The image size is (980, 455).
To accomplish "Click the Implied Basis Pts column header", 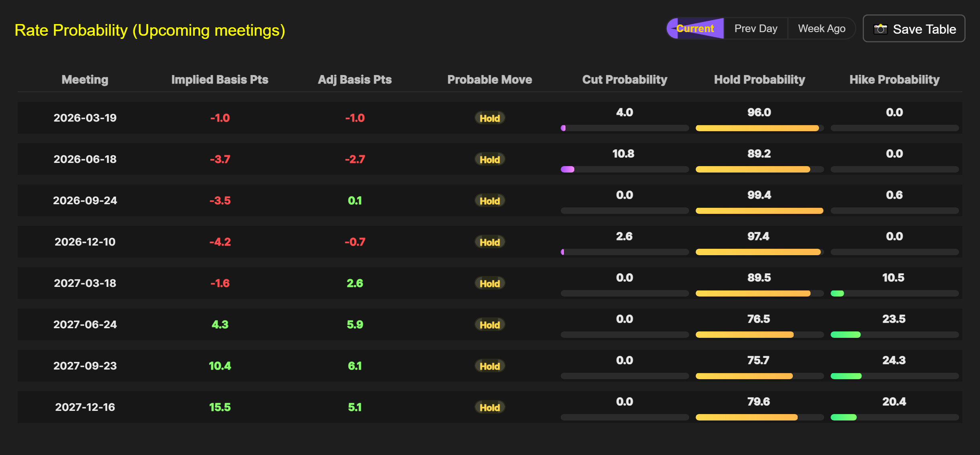I will [x=220, y=79].
